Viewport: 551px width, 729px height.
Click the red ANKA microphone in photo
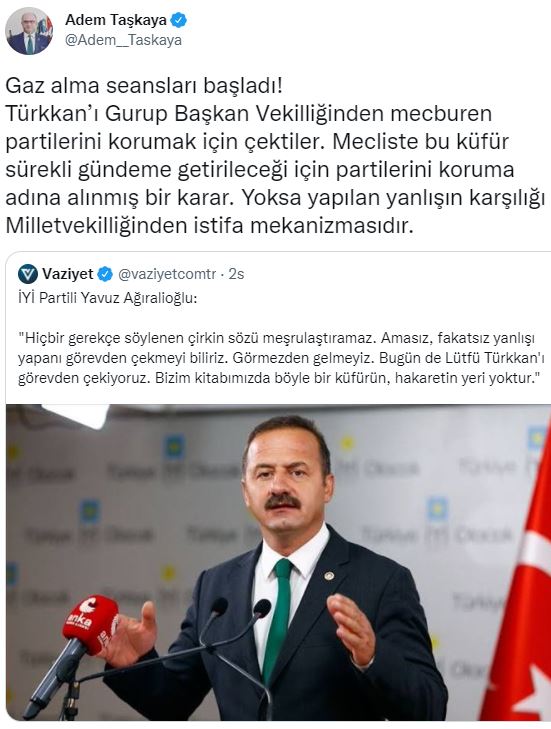coord(91,624)
